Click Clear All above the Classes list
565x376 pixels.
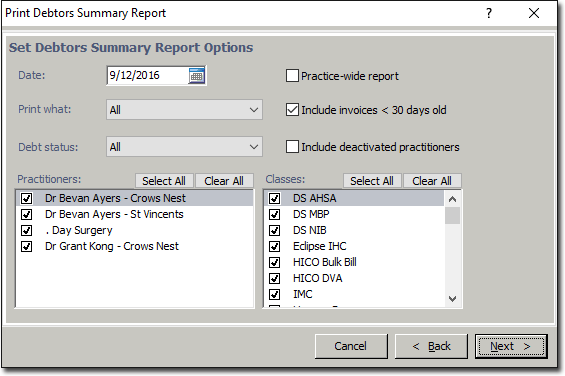pyautogui.click(x=432, y=181)
